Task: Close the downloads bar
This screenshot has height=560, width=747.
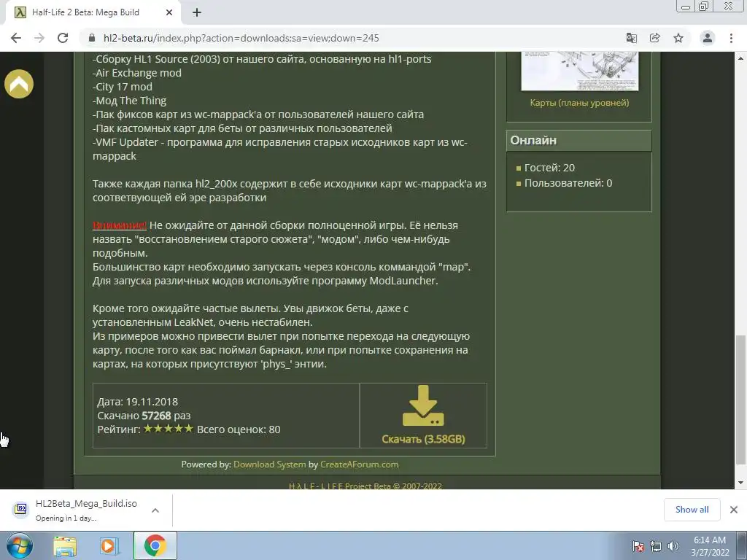Action: (734, 510)
